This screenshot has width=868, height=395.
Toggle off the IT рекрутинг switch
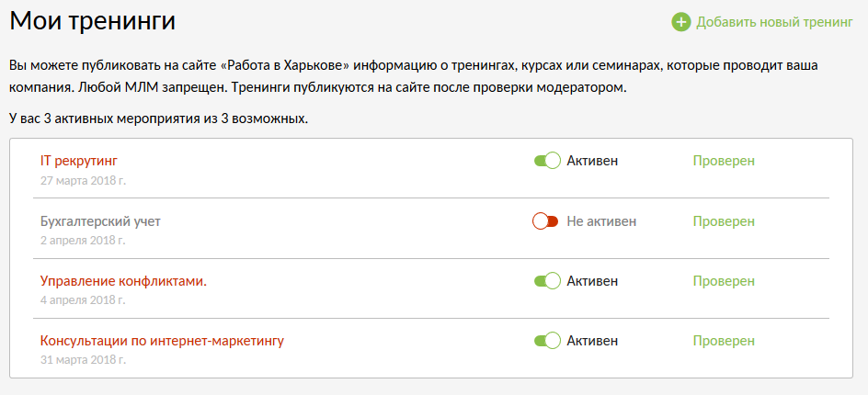pos(547,161)
